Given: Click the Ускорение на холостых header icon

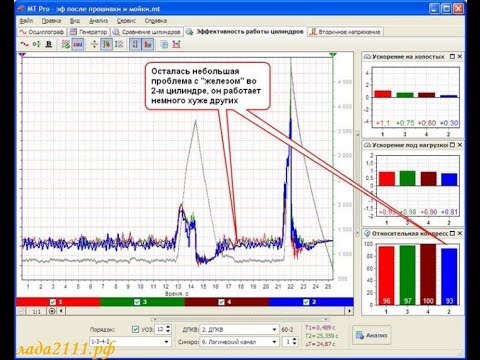Looking at the screenshot, I should point(367,57).
